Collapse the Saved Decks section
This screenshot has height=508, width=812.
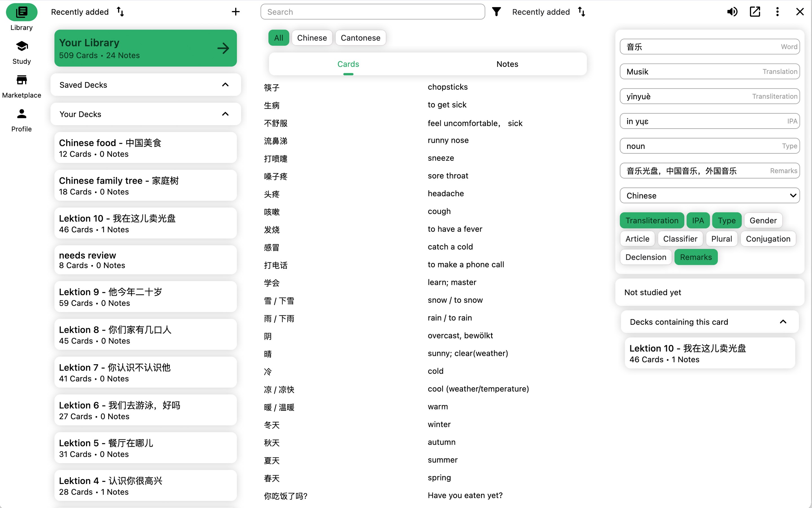(145, 85)
